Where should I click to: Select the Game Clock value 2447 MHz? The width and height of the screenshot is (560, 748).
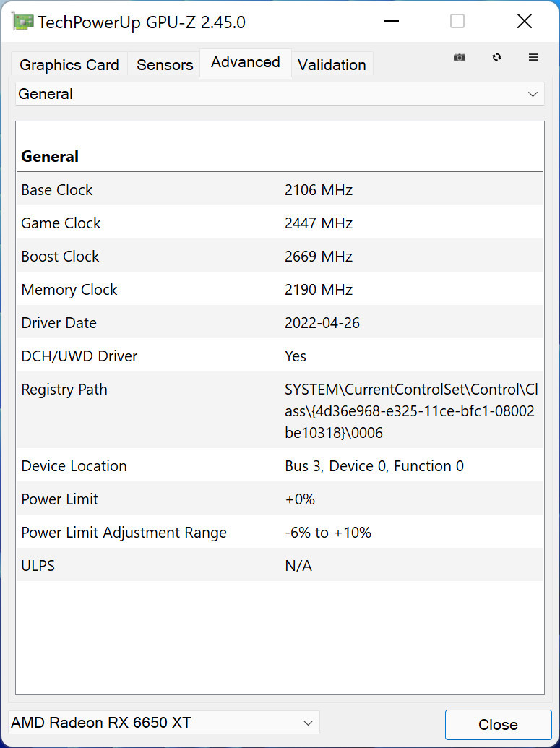click(319, 223)
